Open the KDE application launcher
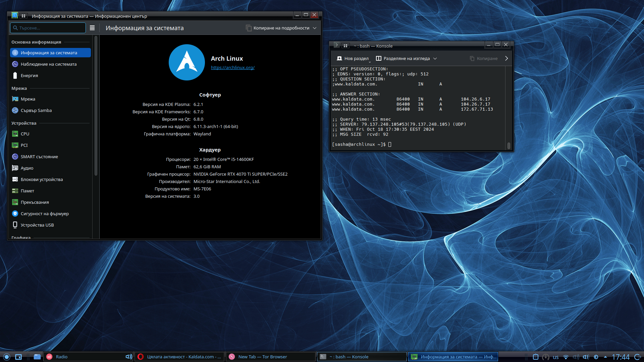644x362 pixels. tap(7, 357)
